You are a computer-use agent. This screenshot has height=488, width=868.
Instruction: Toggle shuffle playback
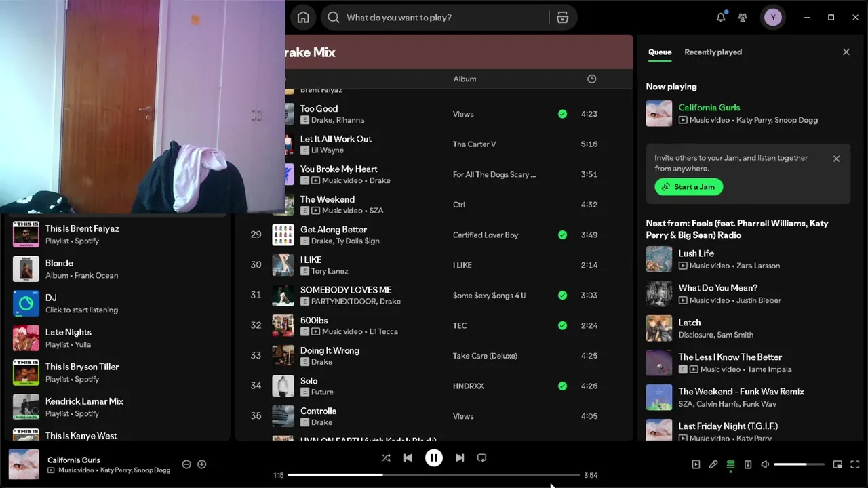[x=386, y=457]
